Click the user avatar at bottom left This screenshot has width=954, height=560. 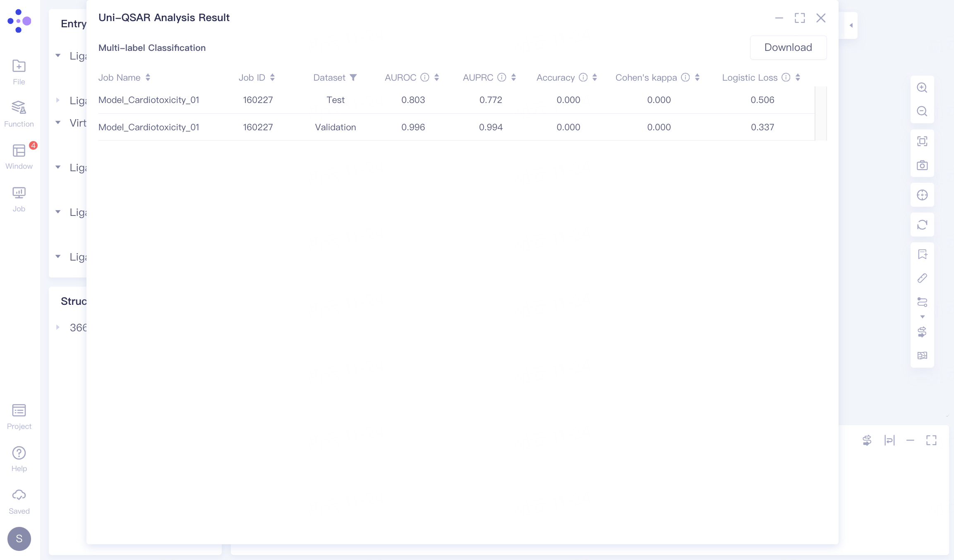[19, 539]
